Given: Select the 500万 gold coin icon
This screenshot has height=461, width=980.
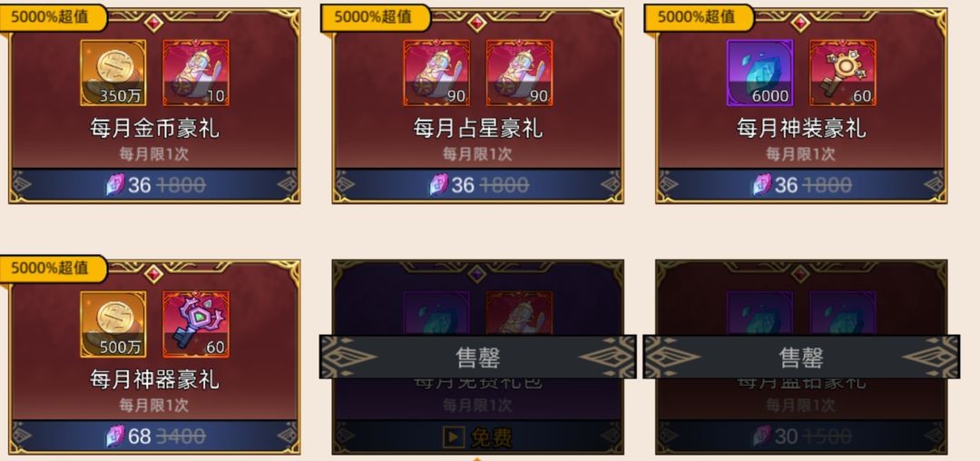Looking at the screenshot, I should 113,324.
